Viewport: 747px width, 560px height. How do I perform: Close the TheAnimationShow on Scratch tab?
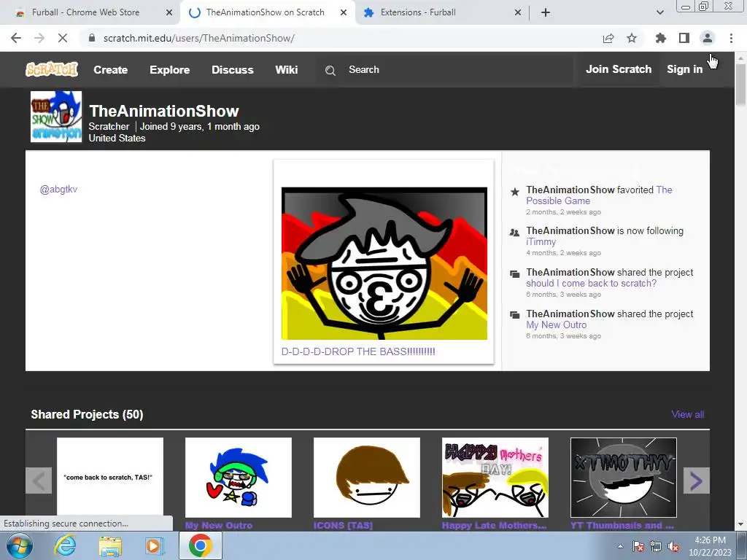(x=344, y=12)
